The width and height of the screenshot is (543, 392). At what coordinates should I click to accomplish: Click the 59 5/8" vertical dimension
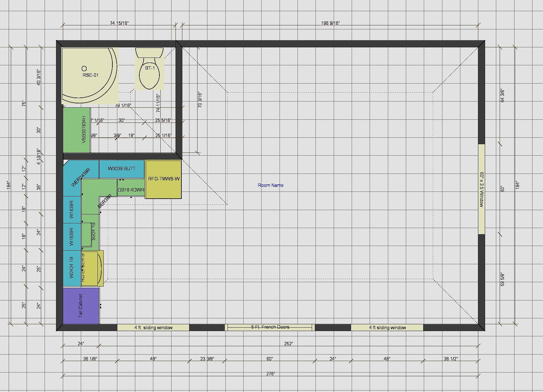click(x=502, y=279)
